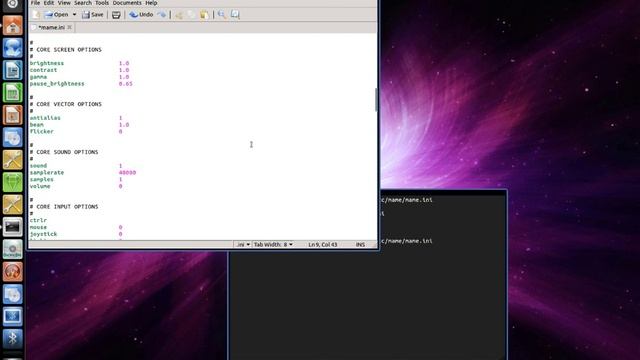Image resolution: width=640 pixels, height=360 pixels.
Task: Launch LibreOffice Writer from launcher
Action: pyautogui.click(x=13, y=70)
